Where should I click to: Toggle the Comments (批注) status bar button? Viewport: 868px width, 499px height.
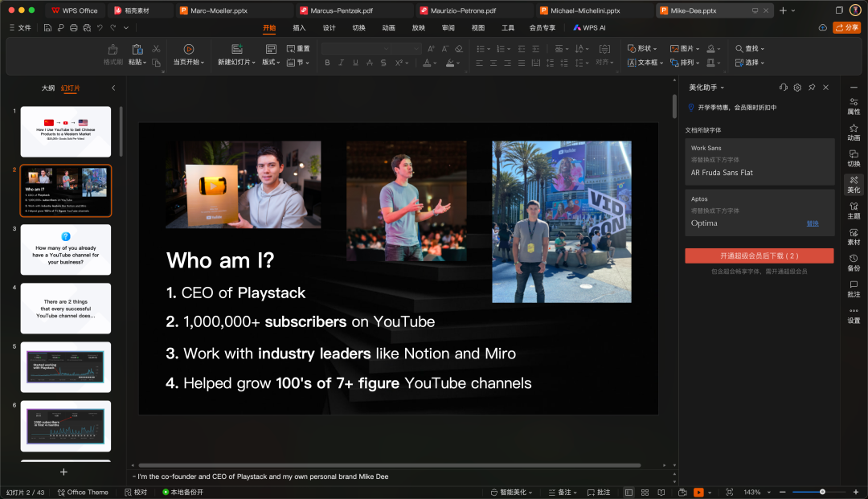point(599,492)
